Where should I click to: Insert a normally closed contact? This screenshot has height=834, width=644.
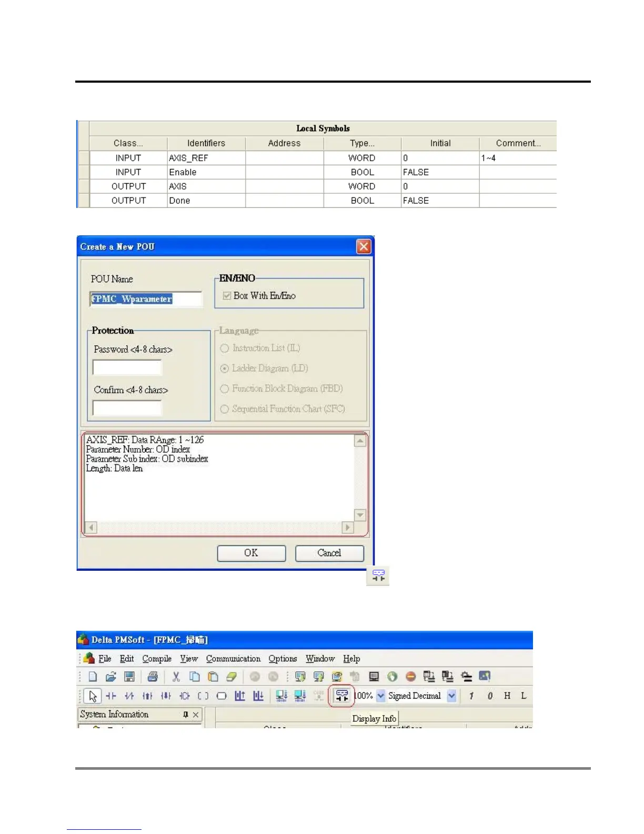coord(129,696)
